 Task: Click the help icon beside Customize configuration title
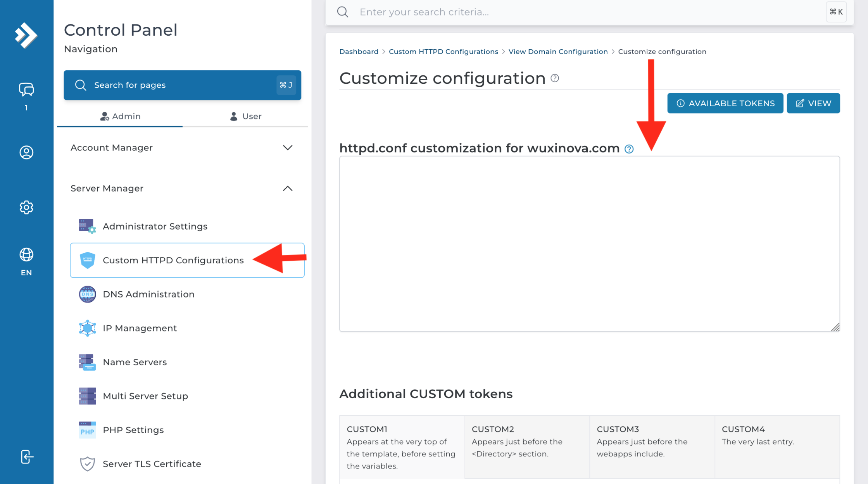pyautogui.click(x=555, y=78)
